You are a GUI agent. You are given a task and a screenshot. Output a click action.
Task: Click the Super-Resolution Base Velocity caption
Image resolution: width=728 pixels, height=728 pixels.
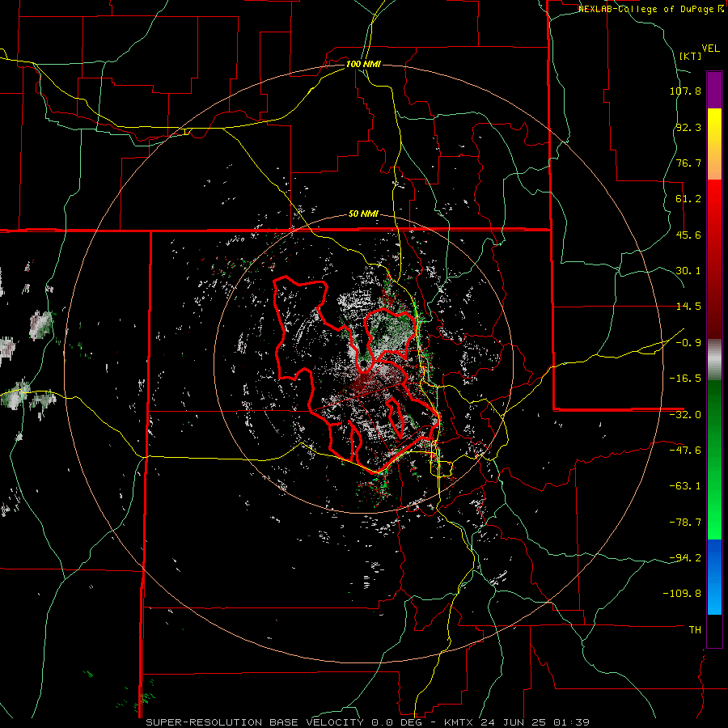click(368, 722)
